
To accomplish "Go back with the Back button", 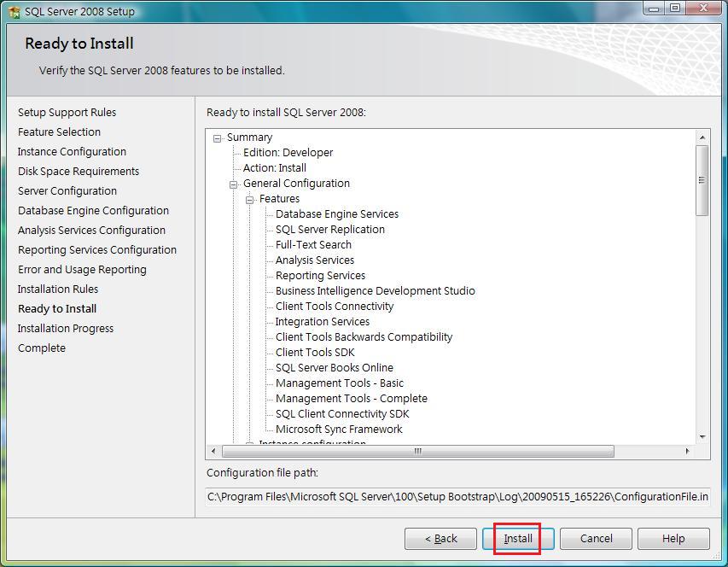I will point(440,539).
